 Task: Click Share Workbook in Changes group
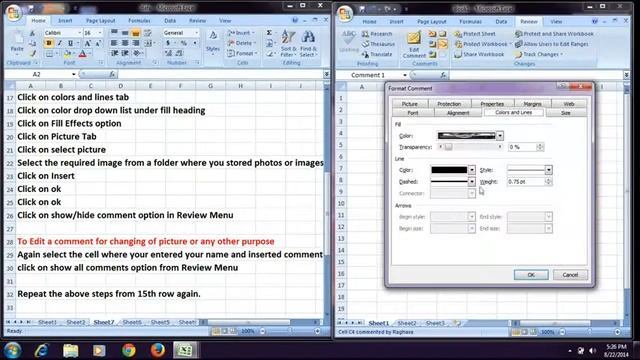click(x=479, y=54)
